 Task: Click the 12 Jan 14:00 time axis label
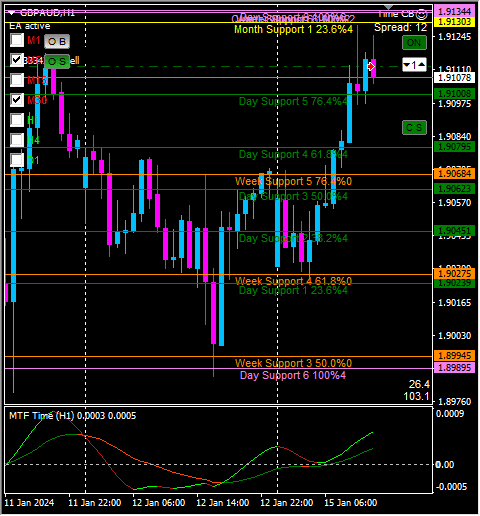tap(223, 503)
